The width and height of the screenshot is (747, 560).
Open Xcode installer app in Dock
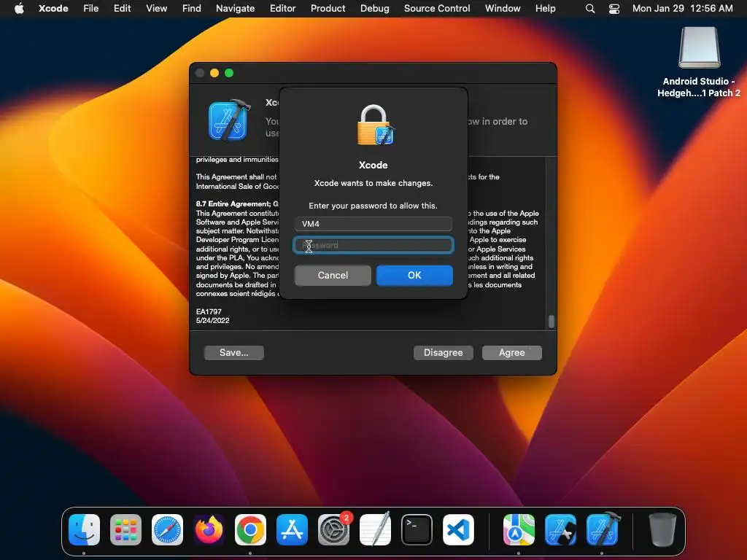(x=560, y=529)
